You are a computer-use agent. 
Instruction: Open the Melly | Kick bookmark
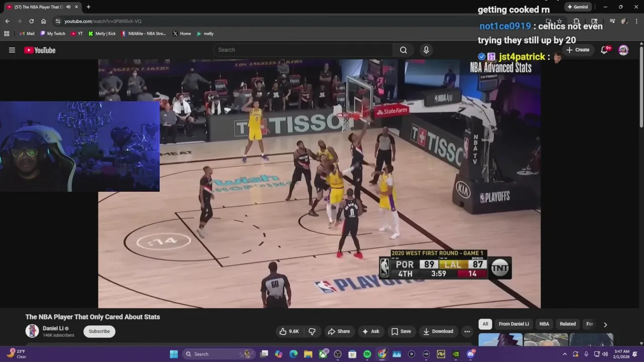[x=102, y=34]
